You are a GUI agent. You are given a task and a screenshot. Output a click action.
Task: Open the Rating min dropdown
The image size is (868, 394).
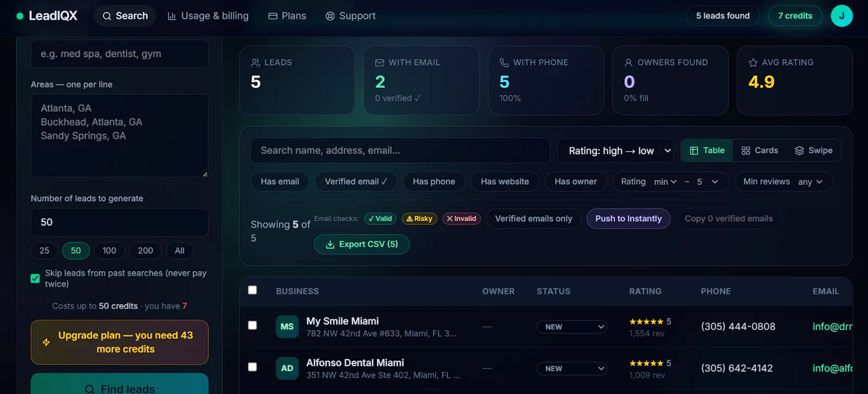coord(665,182)
